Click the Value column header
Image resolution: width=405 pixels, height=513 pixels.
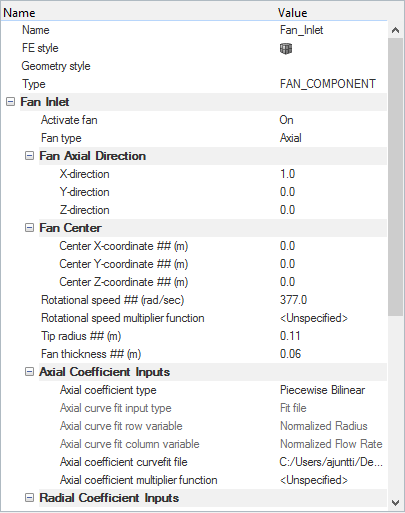[x=293, y=13]
